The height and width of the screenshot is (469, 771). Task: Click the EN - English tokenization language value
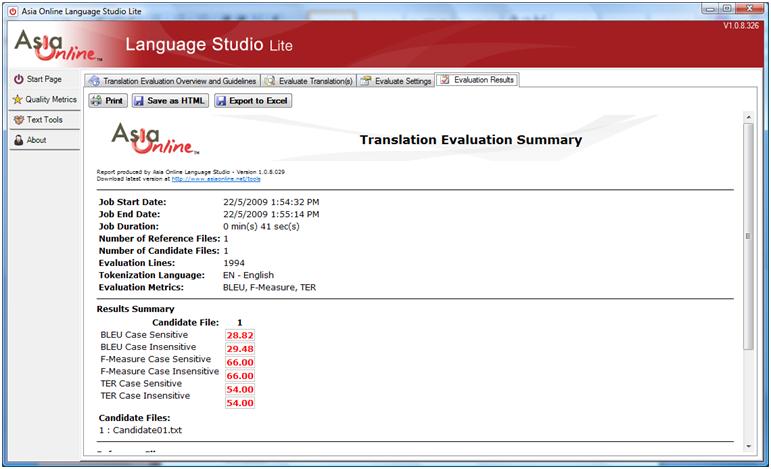click(x=248, y=275)
